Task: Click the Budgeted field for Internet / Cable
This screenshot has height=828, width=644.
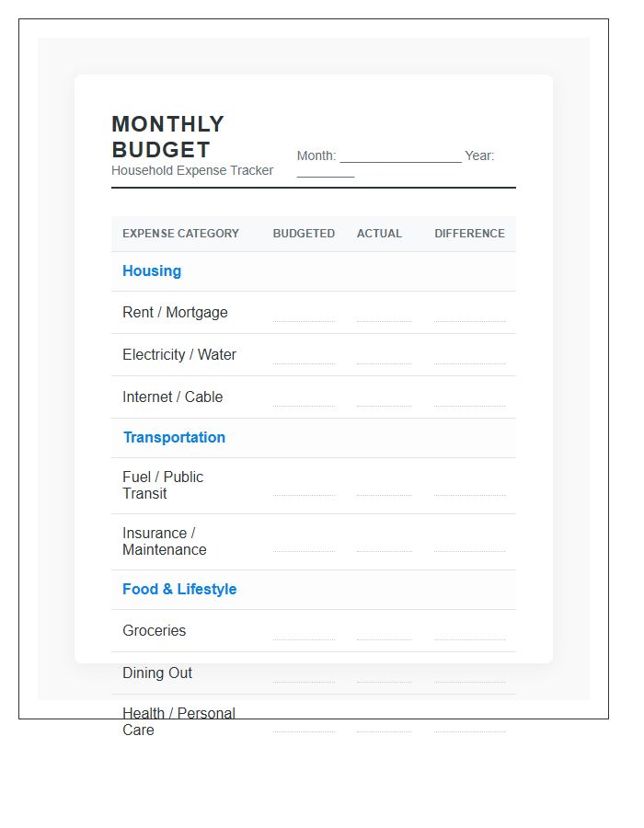Action: click(x=304, y=399)
